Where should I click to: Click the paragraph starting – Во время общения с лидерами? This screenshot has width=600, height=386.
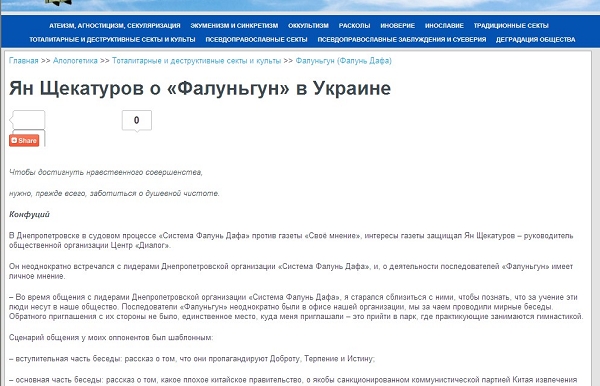[x=296, y=307]
